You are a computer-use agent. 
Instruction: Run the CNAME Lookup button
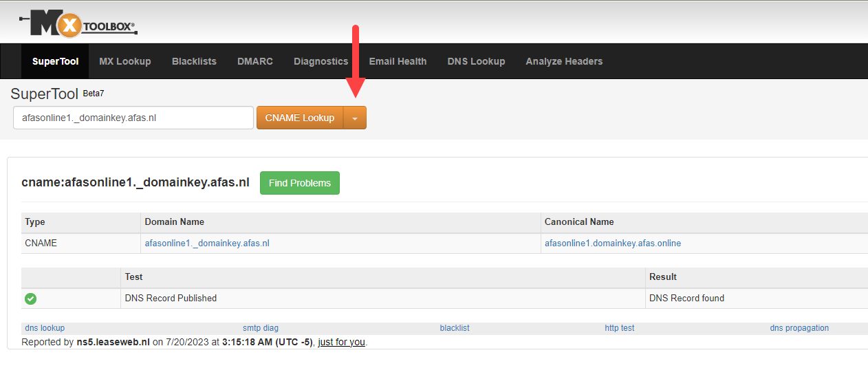300,118
